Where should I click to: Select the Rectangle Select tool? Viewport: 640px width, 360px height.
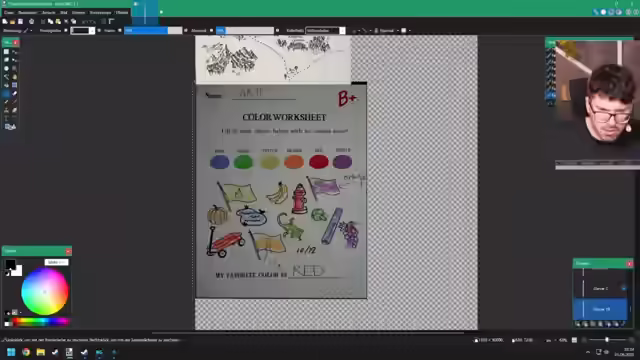pyautogui.click(x=6, y=52)
